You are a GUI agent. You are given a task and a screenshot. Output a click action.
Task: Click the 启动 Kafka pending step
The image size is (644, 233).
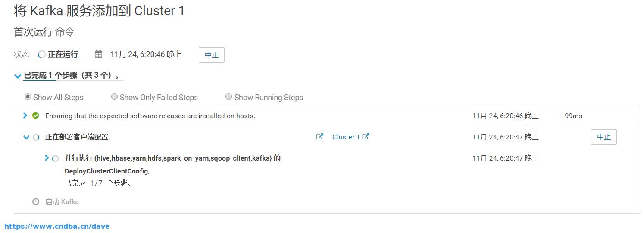click(x=62, y=202)
